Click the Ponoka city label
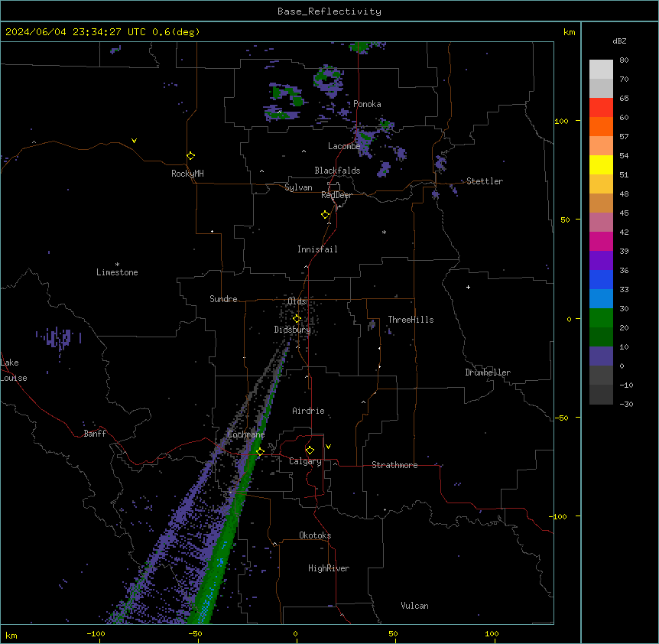Image resolution: width=659 pixels, height=644 pixels. (x=367, y=104)
